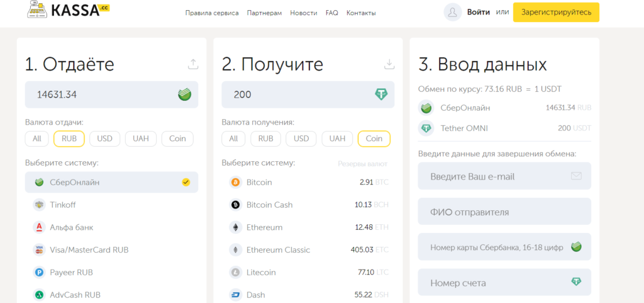Choose Dash as receiving currency
Viewport: 644px width, 303px height.
pyautogui.click(x=308, y=295)
